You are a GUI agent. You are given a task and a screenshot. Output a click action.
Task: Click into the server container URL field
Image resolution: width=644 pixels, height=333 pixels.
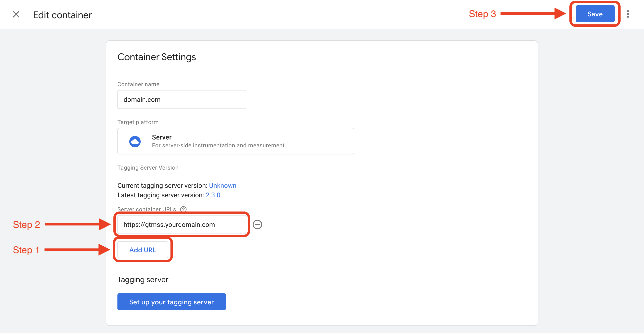[182, 225]
